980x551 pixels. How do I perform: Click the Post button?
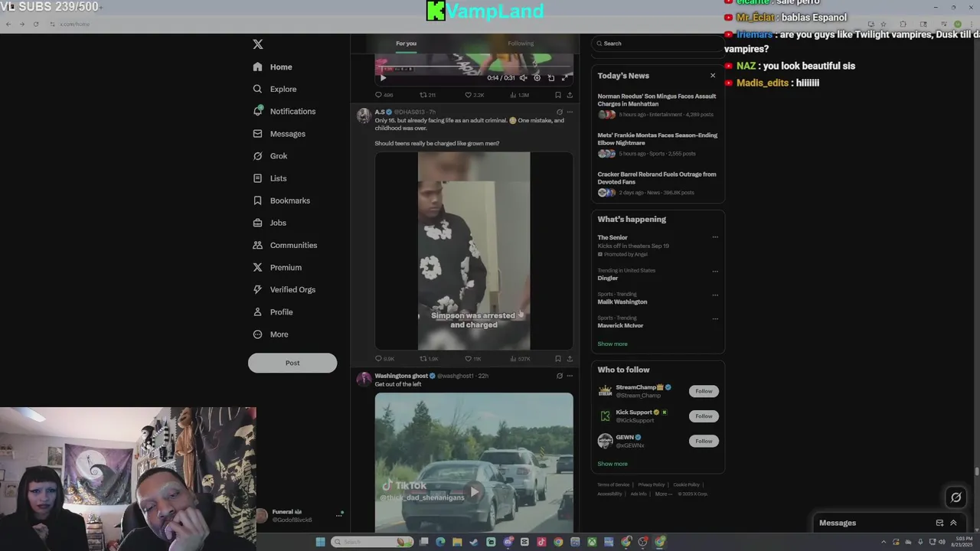(x=292, y=363)
